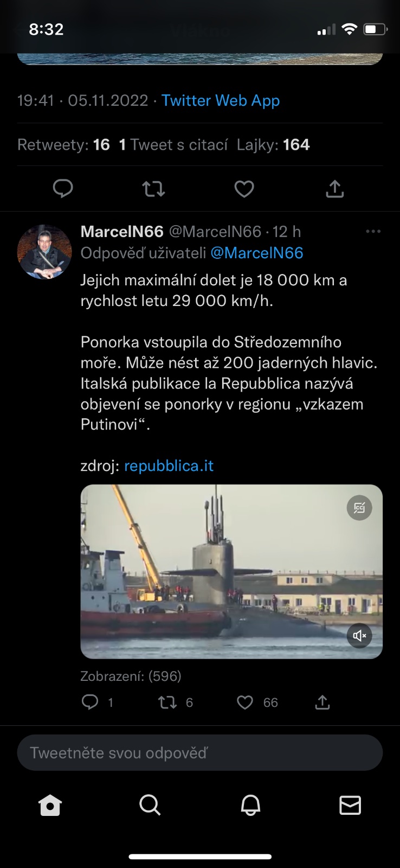View the list of Retweety
The width and height of the screenshot is (400, 868).
tap(63, 145)
